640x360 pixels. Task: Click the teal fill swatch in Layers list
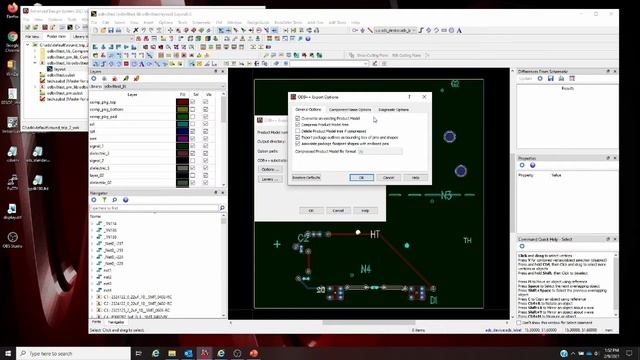[x=182, y=124]
